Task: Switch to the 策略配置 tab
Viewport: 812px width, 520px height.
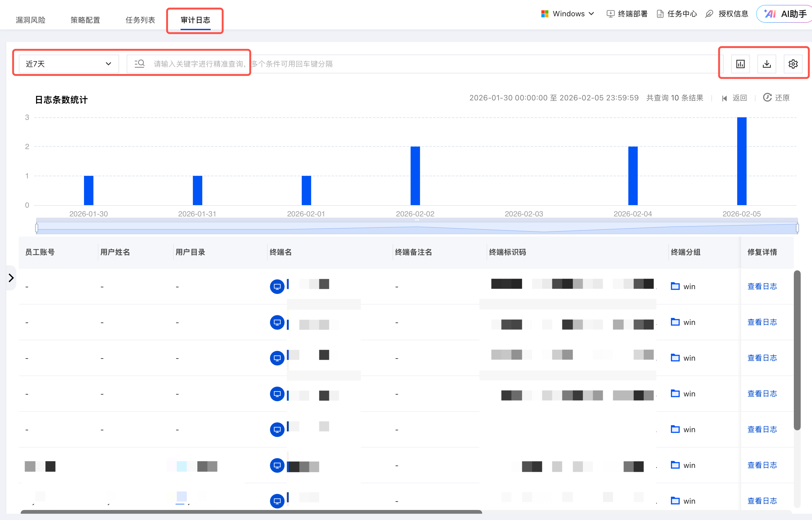Action: pos(85,20)
